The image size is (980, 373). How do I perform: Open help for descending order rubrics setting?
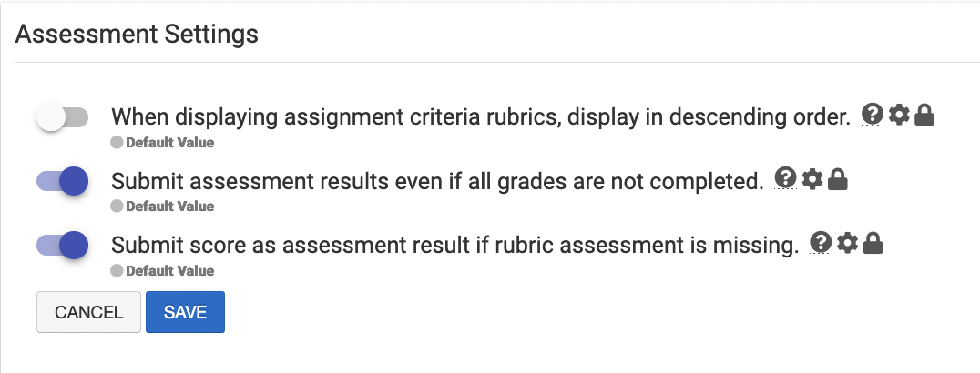tap(872, 115)
